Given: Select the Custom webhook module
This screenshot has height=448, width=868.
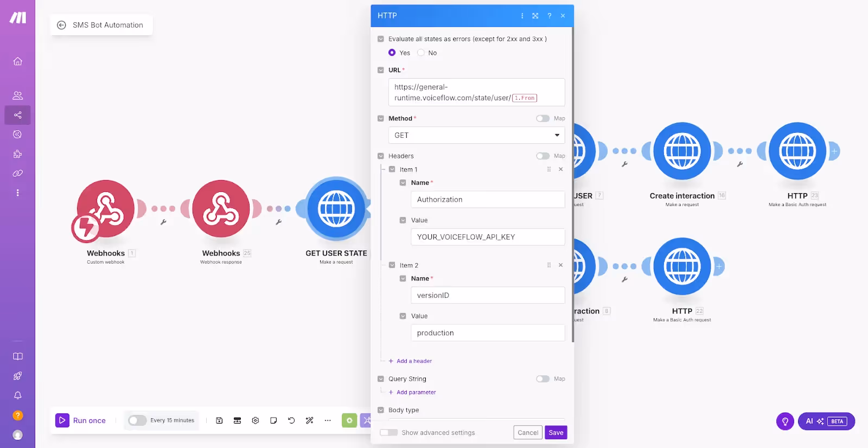Looking at the screenshot, I should [105, 209].
